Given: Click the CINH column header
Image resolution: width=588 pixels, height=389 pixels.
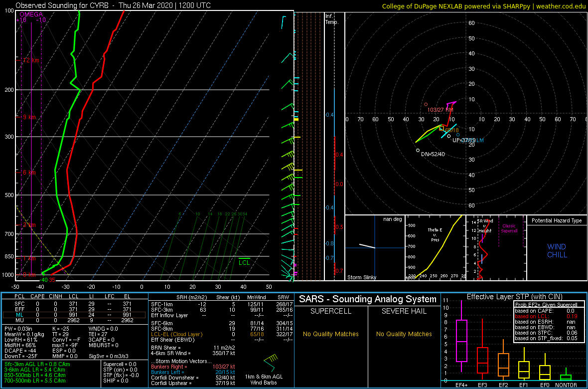Looking at the screenshot, I should coord(56,297).
